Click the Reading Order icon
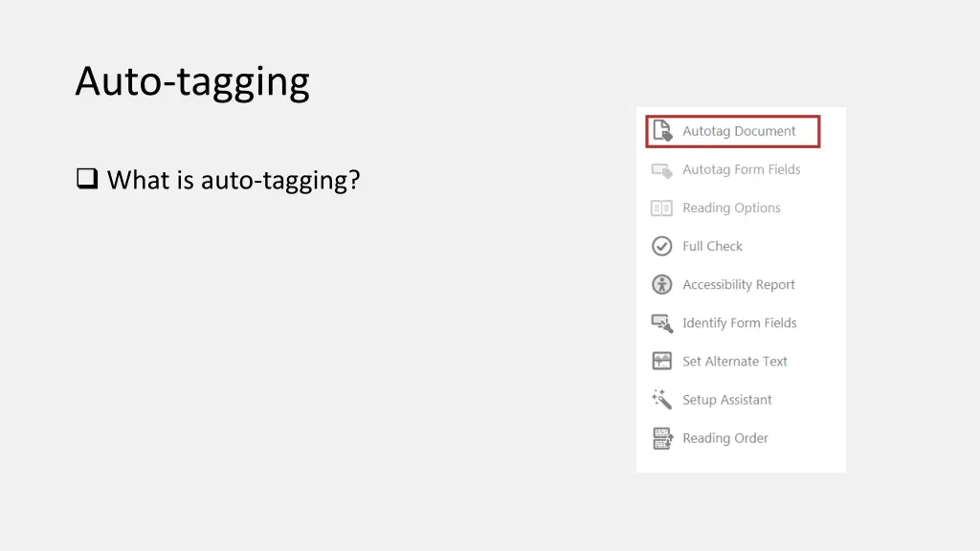 tap(662, 438)
